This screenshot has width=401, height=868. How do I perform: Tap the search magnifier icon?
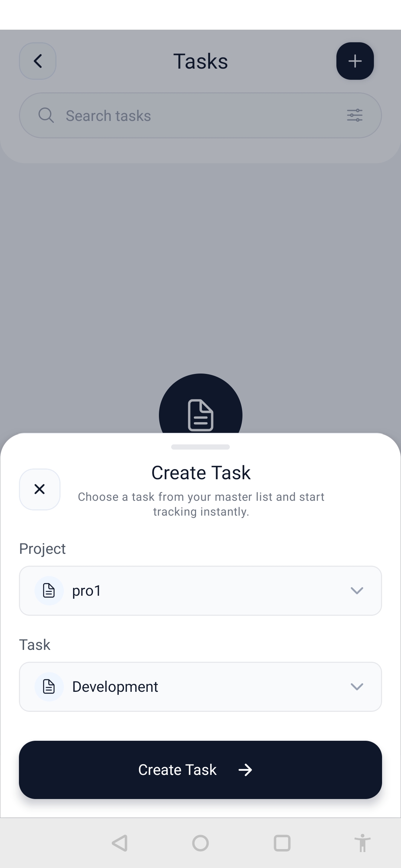click(46, 115)
